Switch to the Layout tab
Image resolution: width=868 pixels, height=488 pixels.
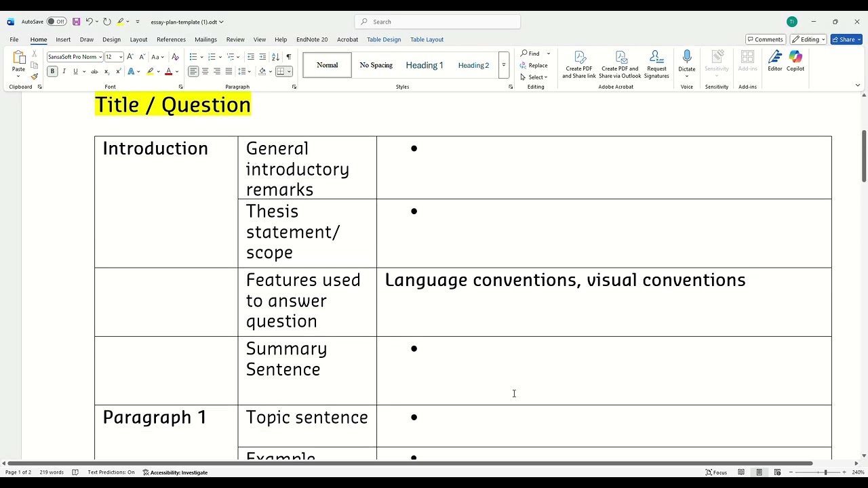(x=138, y=39)
